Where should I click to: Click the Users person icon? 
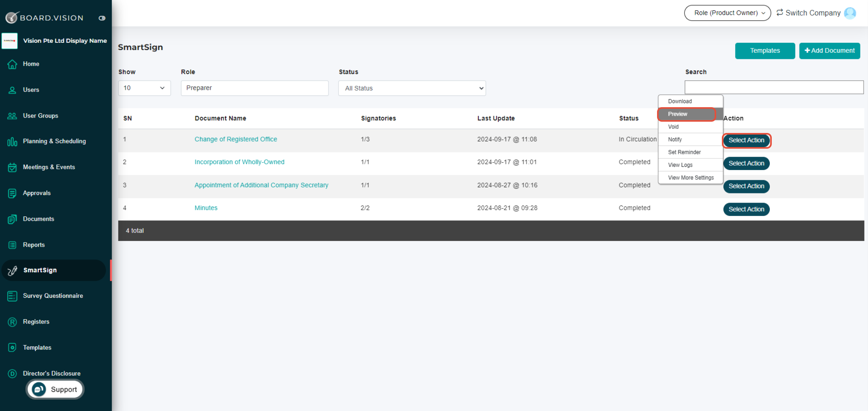pyautogui.click(x=12, y=90)
